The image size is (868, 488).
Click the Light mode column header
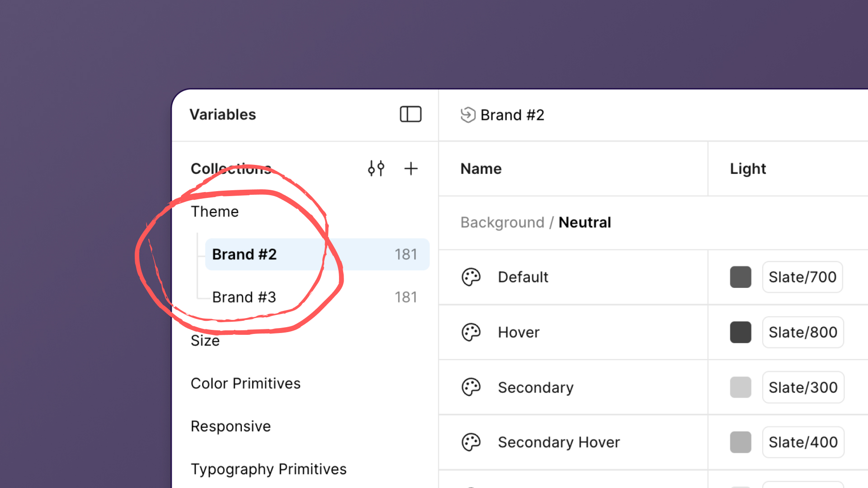pyautogui.click(x=748, y=169)
